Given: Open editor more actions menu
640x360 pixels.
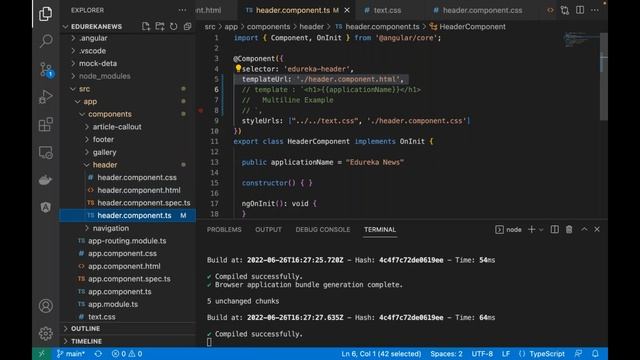Looking at the screenshot, I should point(595,10).
